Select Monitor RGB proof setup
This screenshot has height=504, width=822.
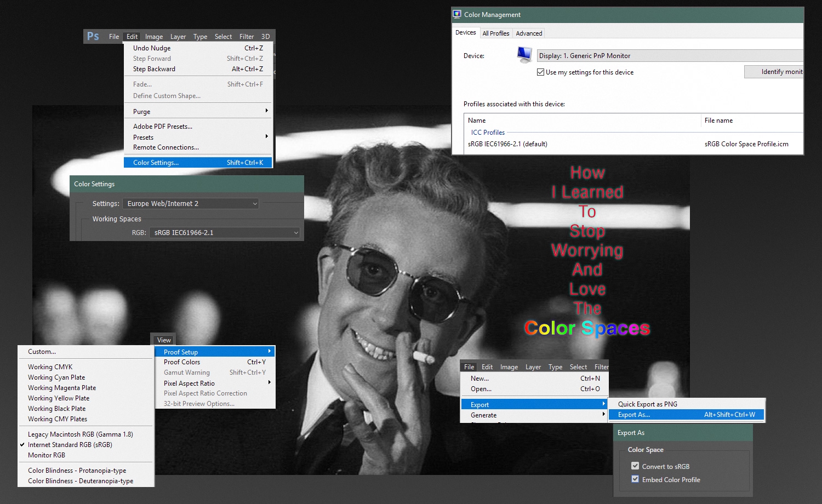coord(86,455)
